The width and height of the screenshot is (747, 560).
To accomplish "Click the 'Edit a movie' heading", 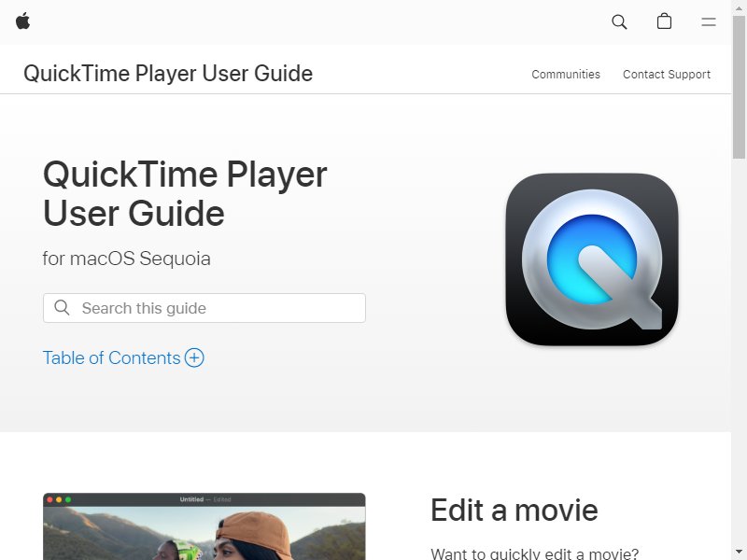I will tap(514, 510).
